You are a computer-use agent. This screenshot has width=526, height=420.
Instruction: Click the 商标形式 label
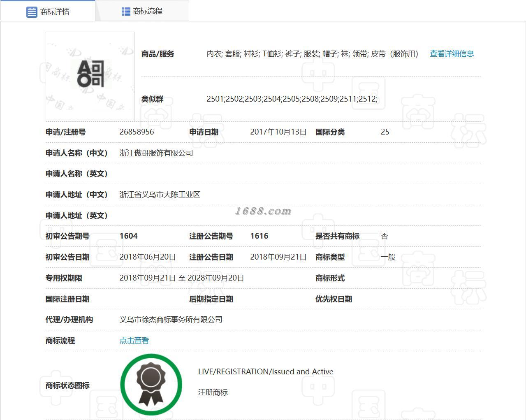pos(330,278)
